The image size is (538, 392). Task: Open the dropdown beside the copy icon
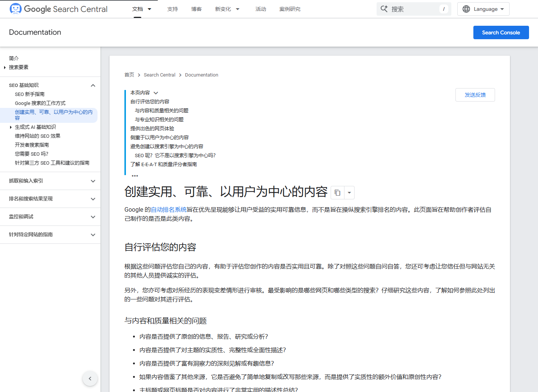click(x=349, y=193)
